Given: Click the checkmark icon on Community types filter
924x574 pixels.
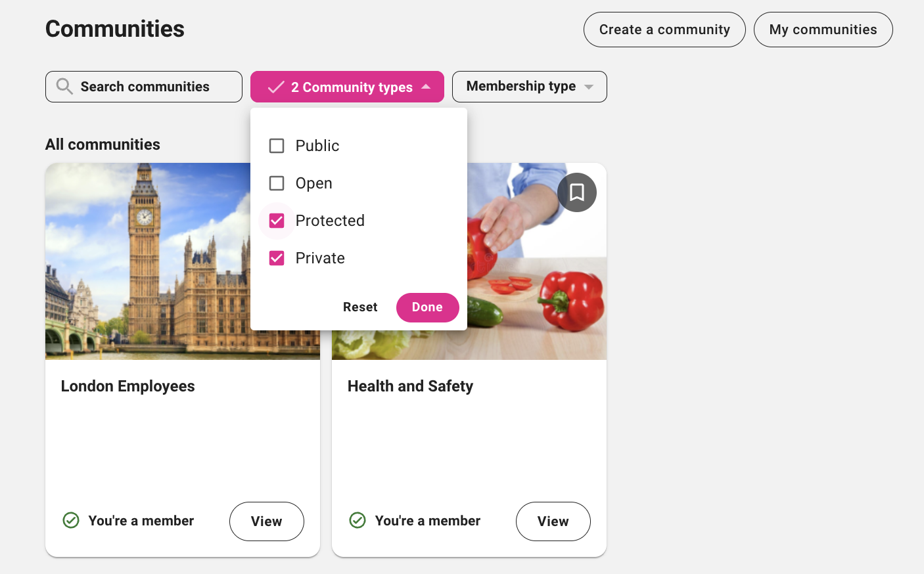Looking at the screenshot, I should point(276,87).
